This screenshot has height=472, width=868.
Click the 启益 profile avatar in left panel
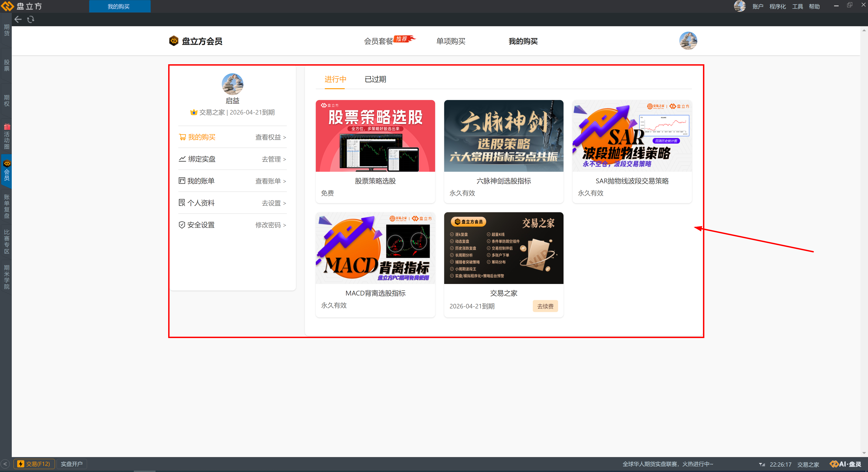[233, 84]
